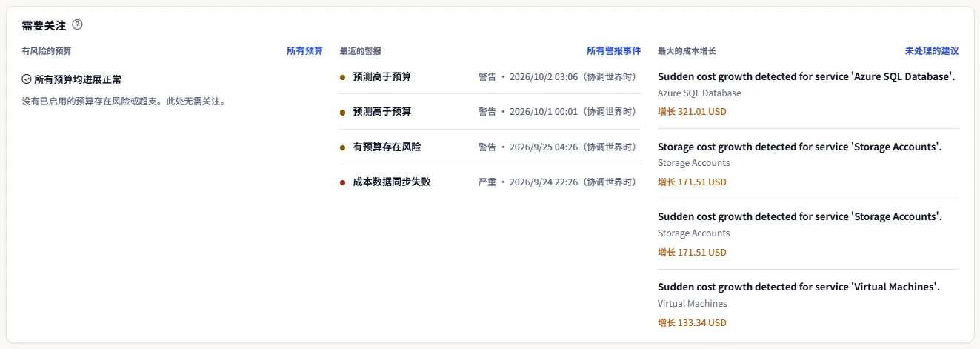Screen dimensions: 980x349
Task: Click the 最近的警报 column label
Action: 360,51
